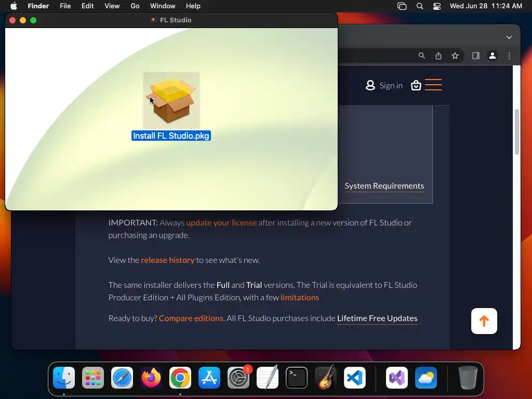This screenshot has height=399, width=532.
Task: Open the Go menu
Action: tap(135, 6)
